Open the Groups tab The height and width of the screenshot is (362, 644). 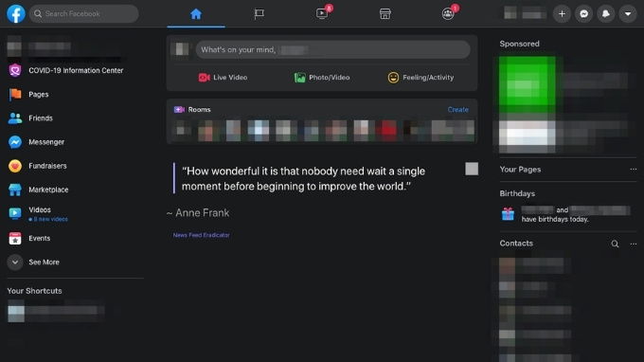point(448,14)
